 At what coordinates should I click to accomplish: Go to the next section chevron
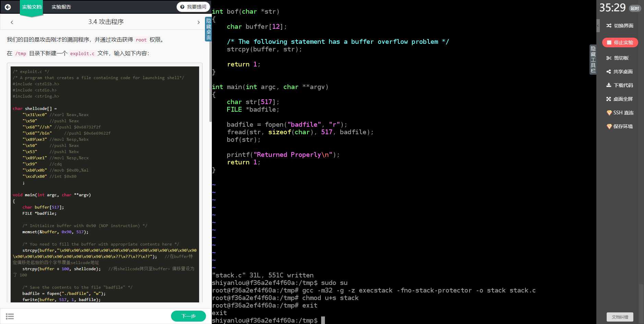(198, 22)
